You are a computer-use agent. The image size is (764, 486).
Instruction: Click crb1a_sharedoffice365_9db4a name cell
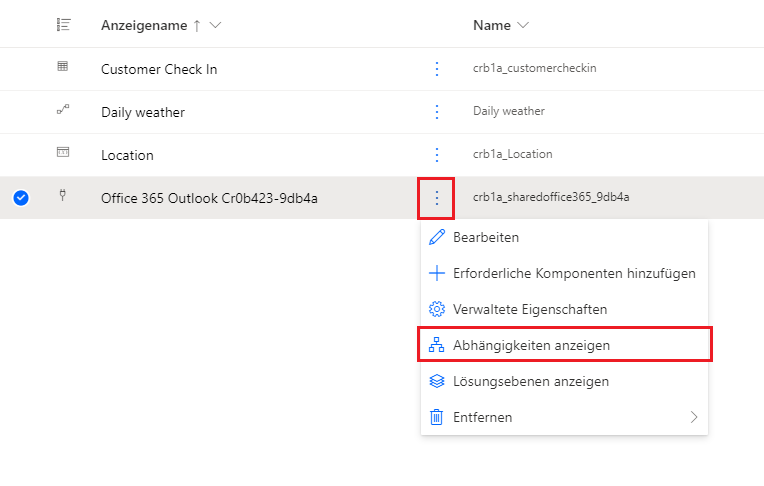(x=551, y=197)
